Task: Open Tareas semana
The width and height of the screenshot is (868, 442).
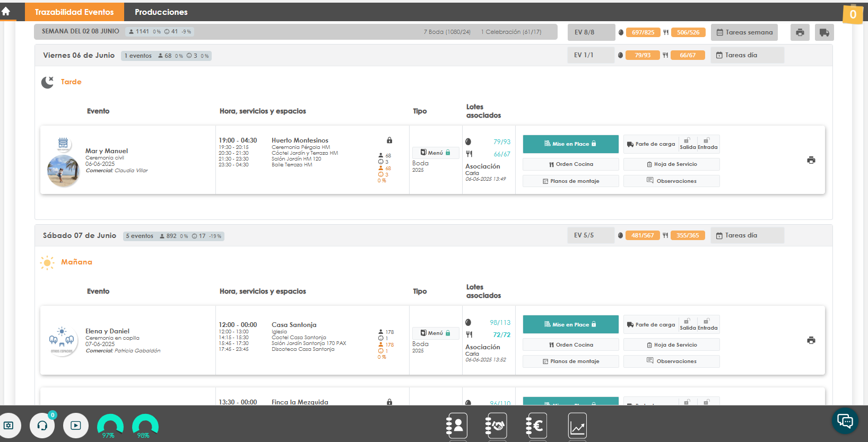Action: pyautogui.click(x=744, y=32)
